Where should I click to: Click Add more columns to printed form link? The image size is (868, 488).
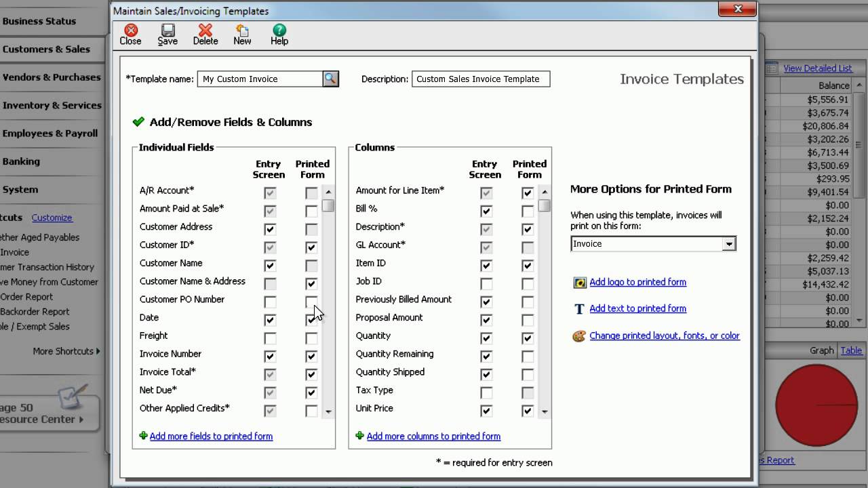click(x=433, y=436)
